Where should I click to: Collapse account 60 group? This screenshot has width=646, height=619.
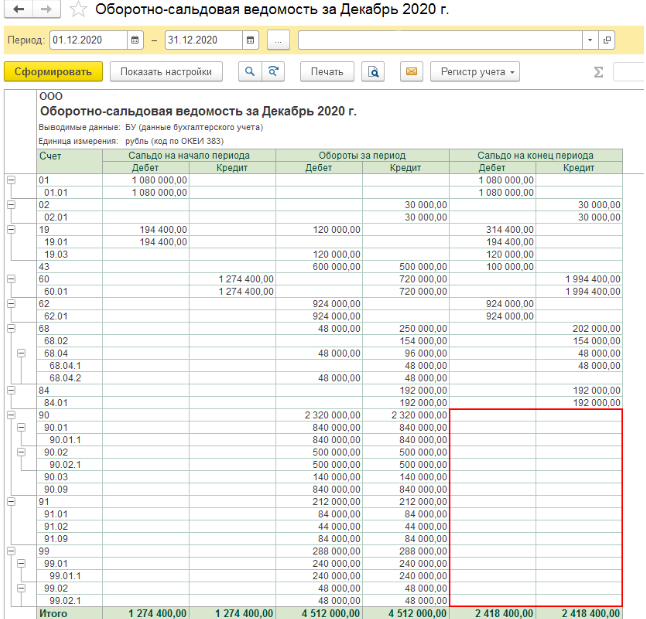pyautogui.click(x=12, y=279)
